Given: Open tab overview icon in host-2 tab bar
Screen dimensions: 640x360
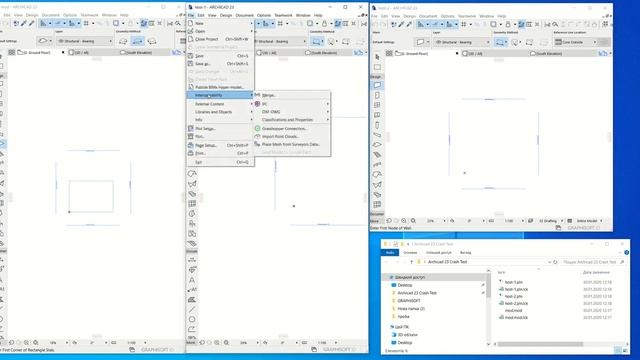Looking at the screenshot, I should click(x=389, y=53).
